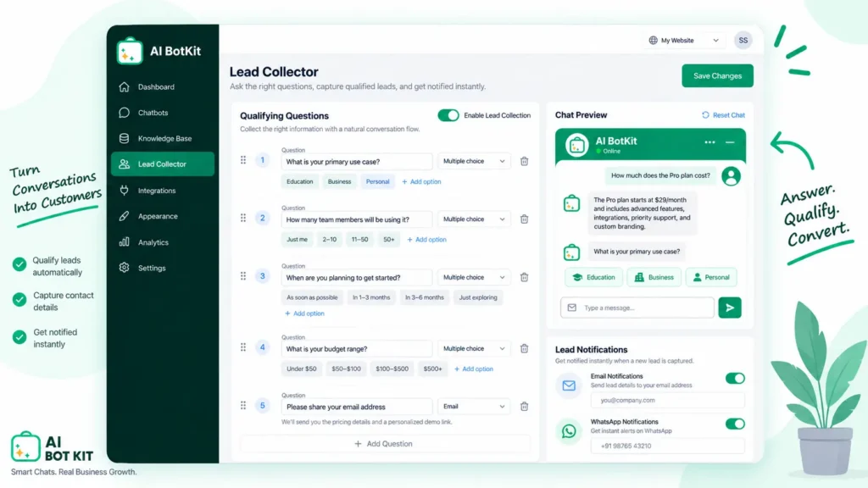Click the SS profile avatar
The height and width of the screenshot is (488, 868).
743,41
